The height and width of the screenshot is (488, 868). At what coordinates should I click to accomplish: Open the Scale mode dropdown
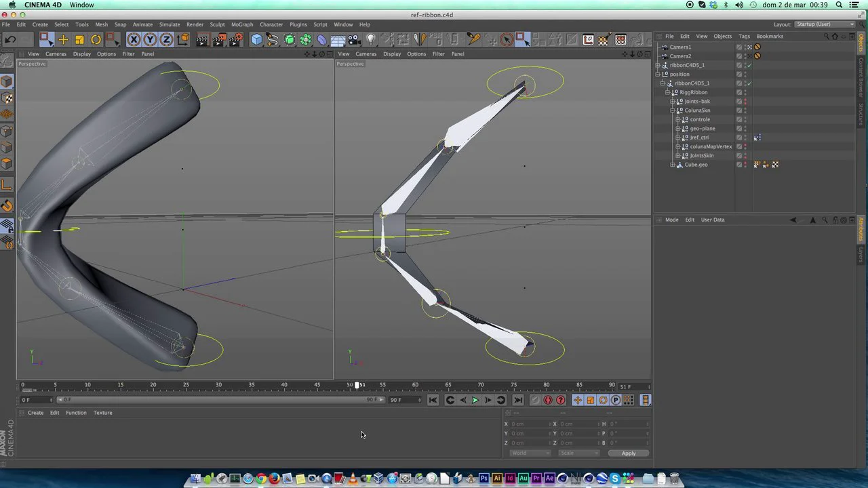tap(578, 453)
